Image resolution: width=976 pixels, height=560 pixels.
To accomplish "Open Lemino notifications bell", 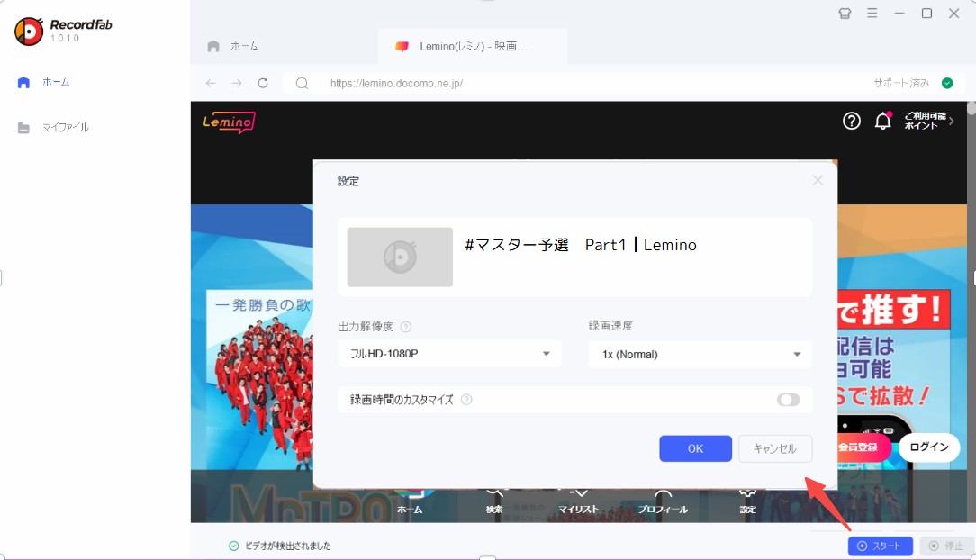I will pyautogui.click(x=883, y=121).
